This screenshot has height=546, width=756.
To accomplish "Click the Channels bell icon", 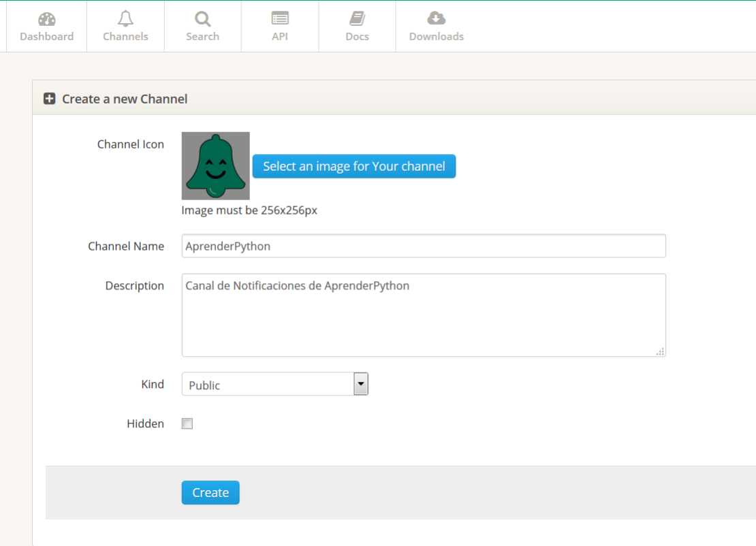I will coord(125,19).
